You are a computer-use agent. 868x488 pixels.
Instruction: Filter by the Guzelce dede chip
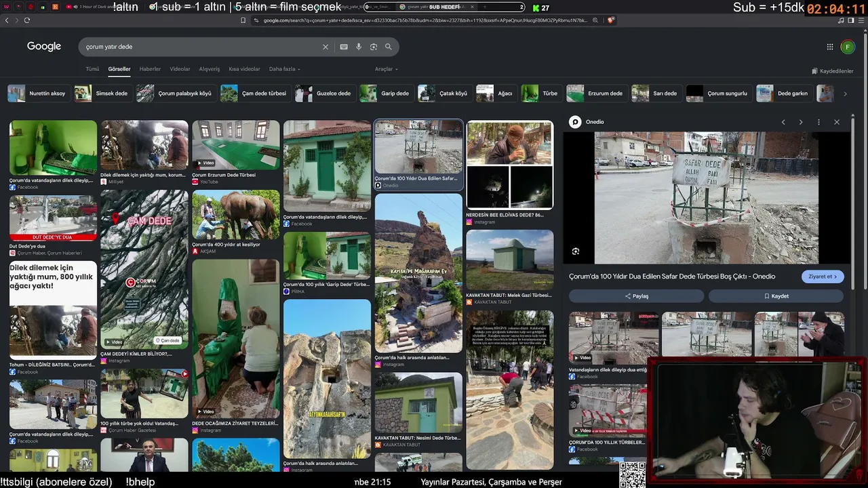click(x=324, y=94)
